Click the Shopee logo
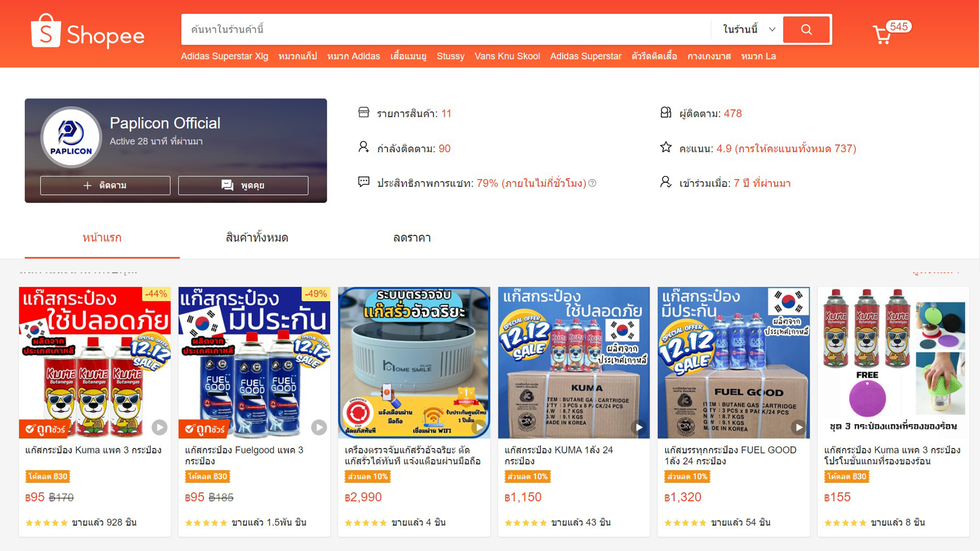980x551 pixels. (87, 31)
